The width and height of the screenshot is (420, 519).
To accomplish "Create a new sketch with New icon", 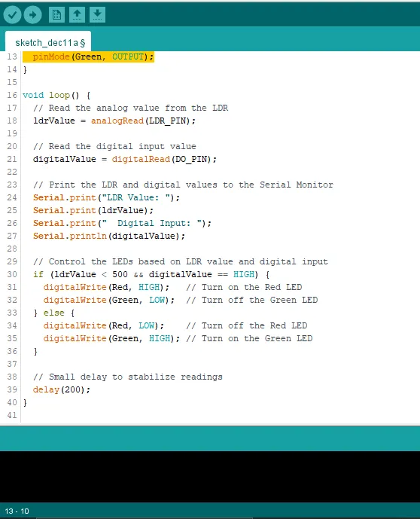I will pos(56,14).
